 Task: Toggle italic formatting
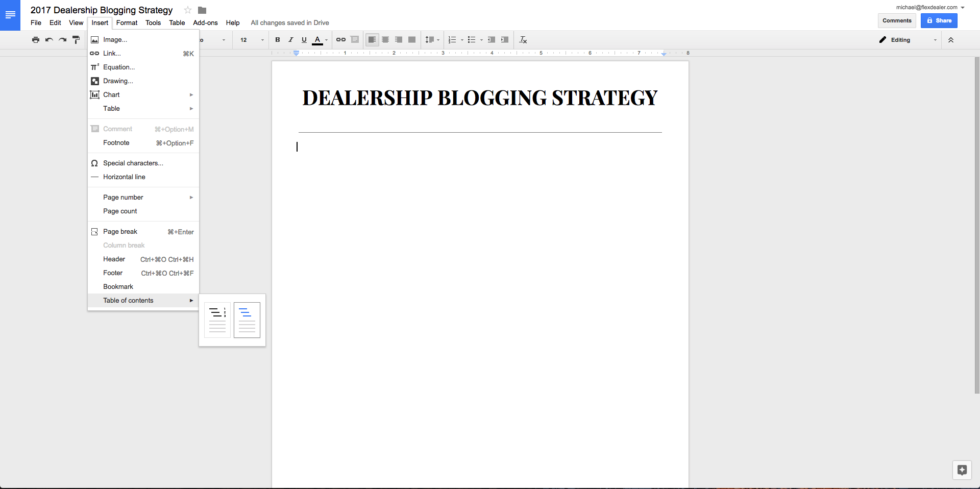[291, 40]
